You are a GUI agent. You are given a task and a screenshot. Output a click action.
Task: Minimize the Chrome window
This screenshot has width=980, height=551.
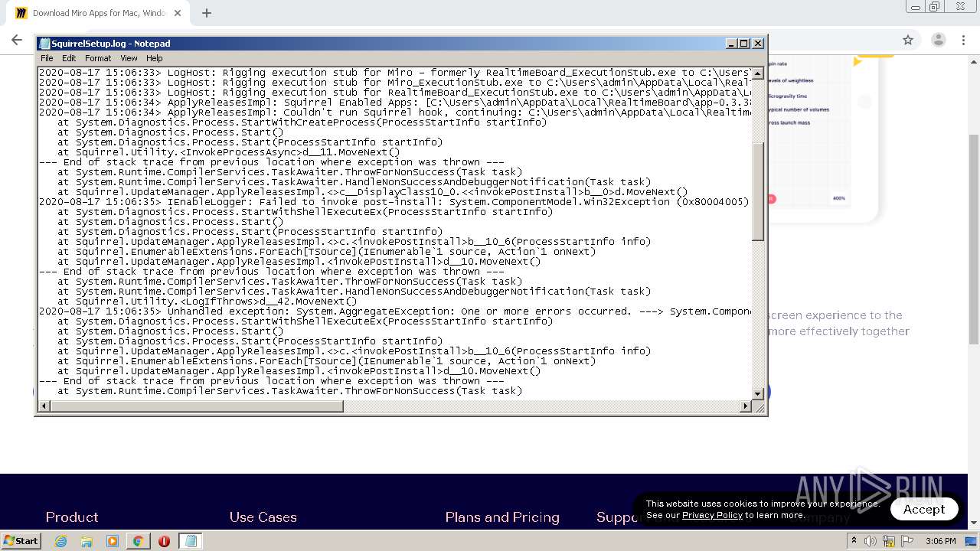[x=915, y=7]
